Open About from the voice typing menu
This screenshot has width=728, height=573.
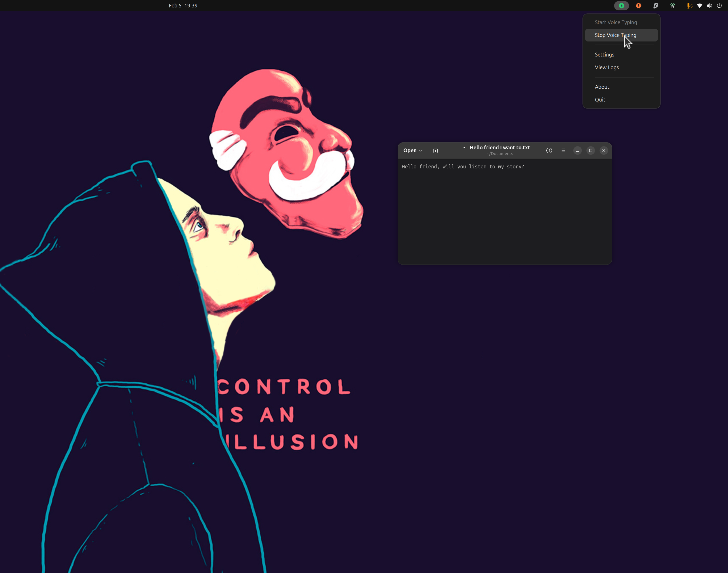click(621, 87)
